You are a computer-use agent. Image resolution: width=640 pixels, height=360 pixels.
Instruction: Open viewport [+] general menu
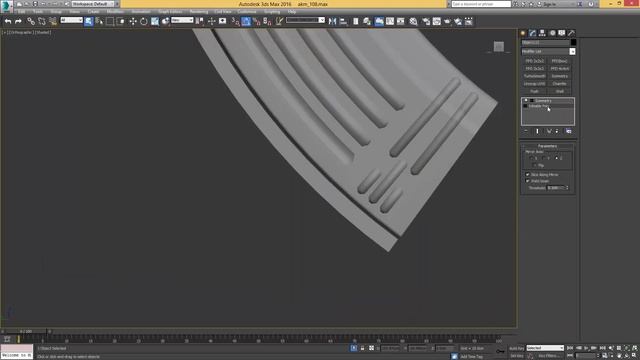pyautogui.click(x=4, y=32)
